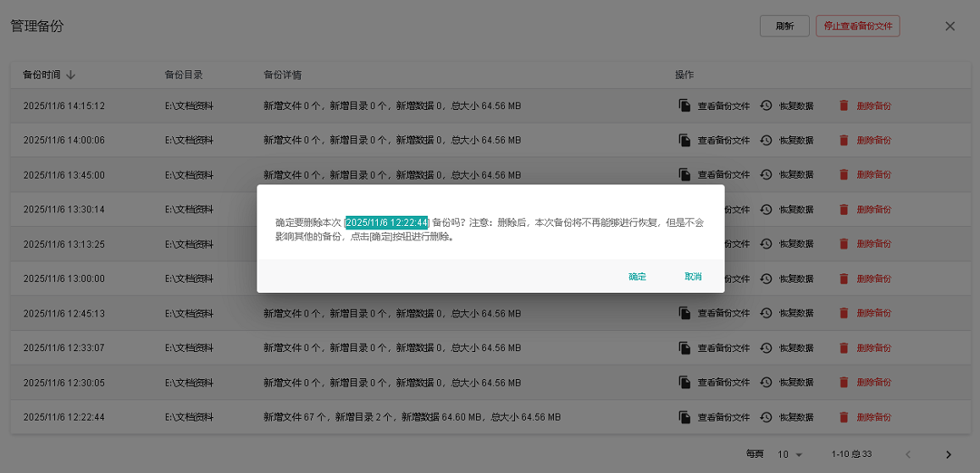Click restore clock icon for the 14:00:06 backup

[766, 140]
